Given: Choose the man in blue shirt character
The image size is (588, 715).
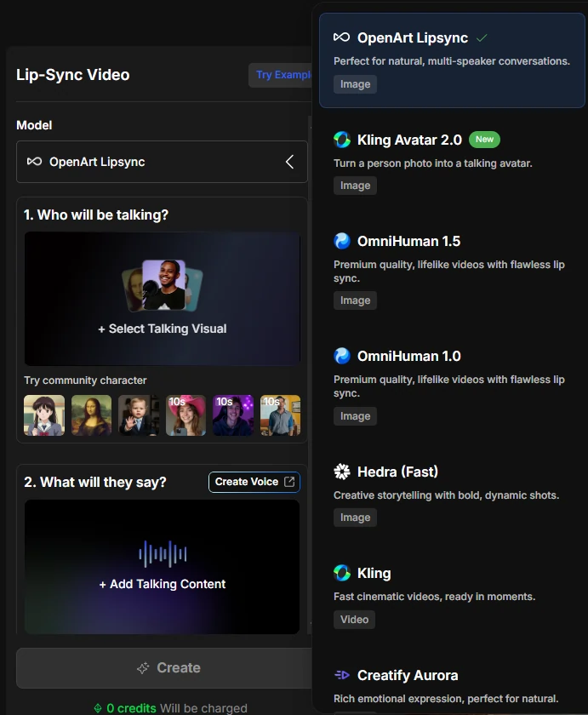Looking at the screenshot, I should pyautogui.click(x=280, y=415).
